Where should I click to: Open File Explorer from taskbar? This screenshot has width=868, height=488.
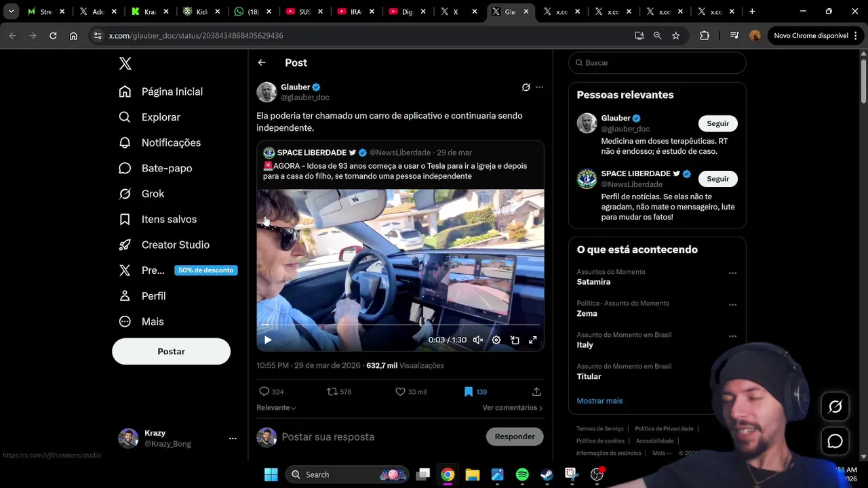click(x=473, y=474)
